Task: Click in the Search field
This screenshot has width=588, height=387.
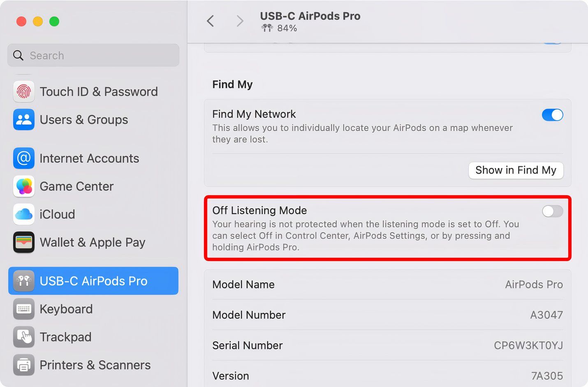Action: tap(93, 55)
